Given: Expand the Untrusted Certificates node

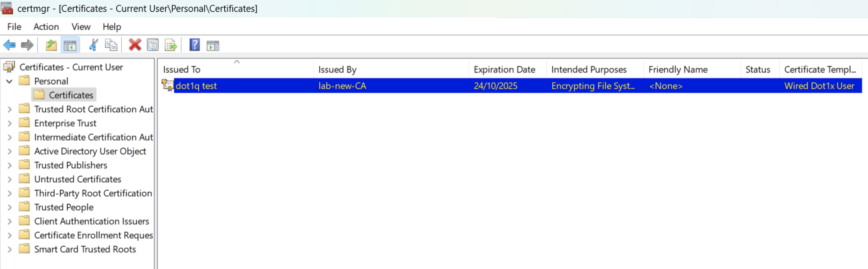Looking at the screenshot, I should click(9, 179).
